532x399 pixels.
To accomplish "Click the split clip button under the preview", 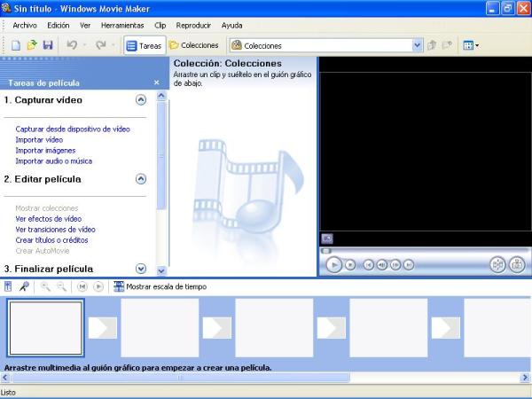I will pos(497,264).
